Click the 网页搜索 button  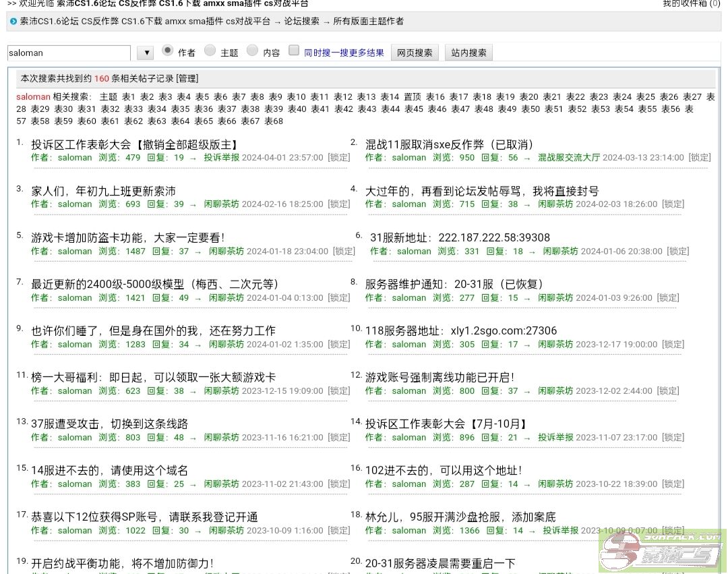tap(415, 53)
